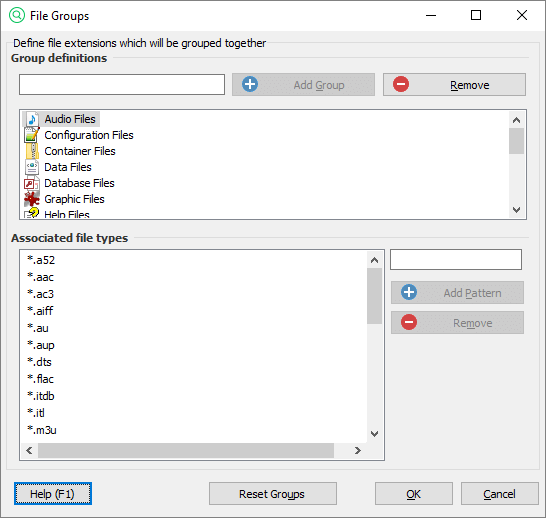Click the Audio Files music note icon
This screenshot has width=546, height=518.
pyautogui.click(x=32, y=119)
